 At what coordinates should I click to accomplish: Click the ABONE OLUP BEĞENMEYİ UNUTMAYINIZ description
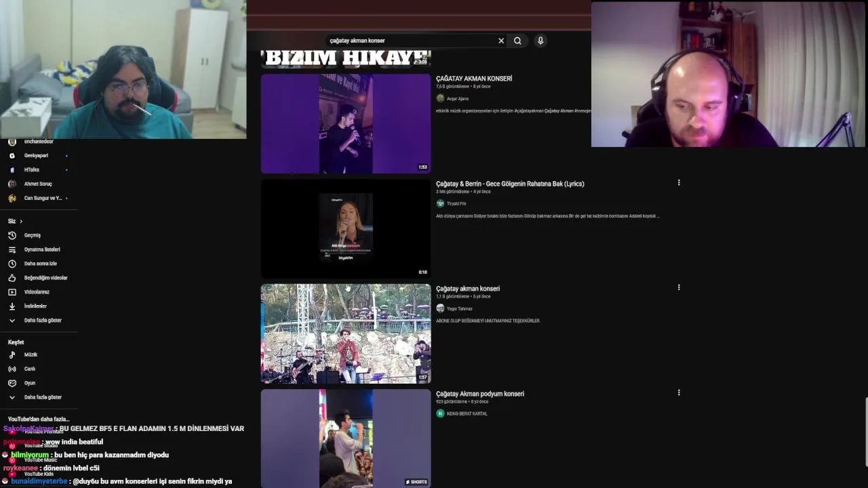click(488, 321)
